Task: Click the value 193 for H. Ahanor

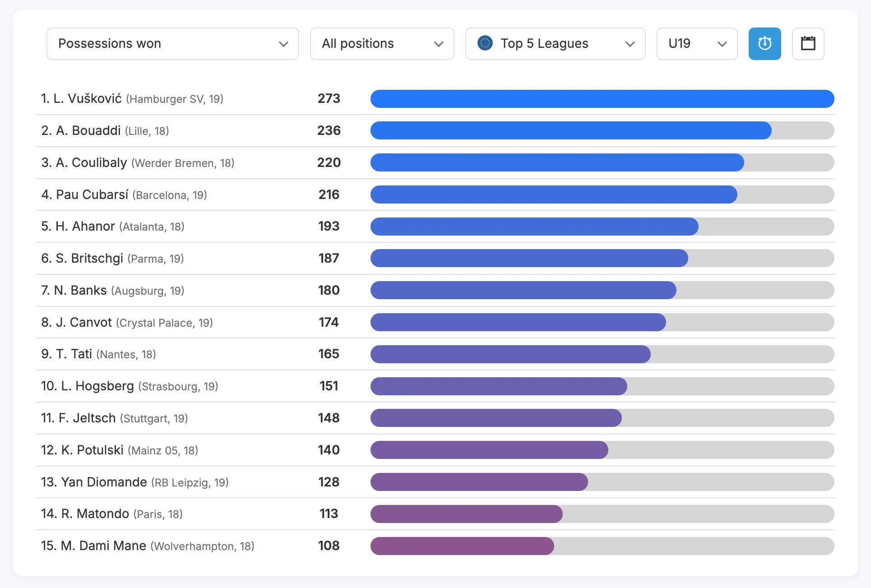Action: pyautogui.click(x=329, y=227)
